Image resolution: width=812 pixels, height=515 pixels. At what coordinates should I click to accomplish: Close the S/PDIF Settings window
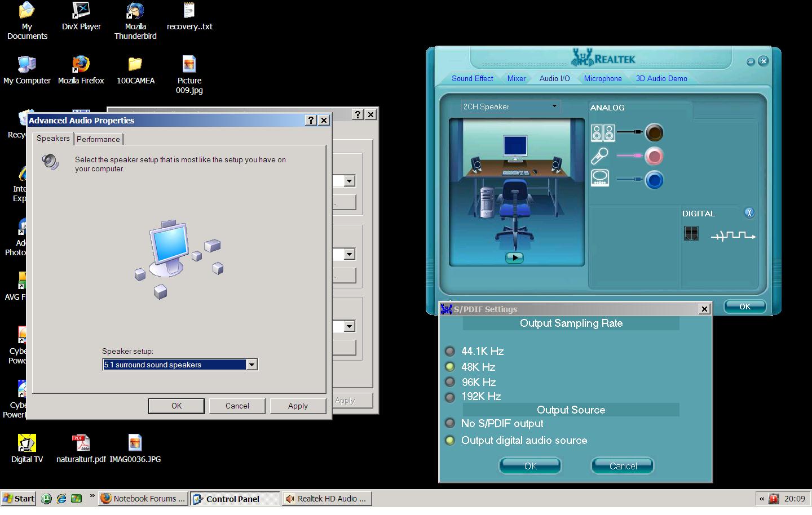[x=704, y=309]
